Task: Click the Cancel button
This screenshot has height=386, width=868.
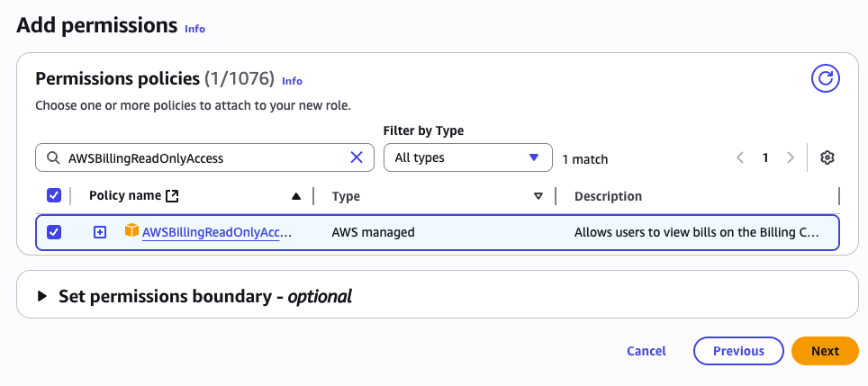Action: (x=646, y=351)
